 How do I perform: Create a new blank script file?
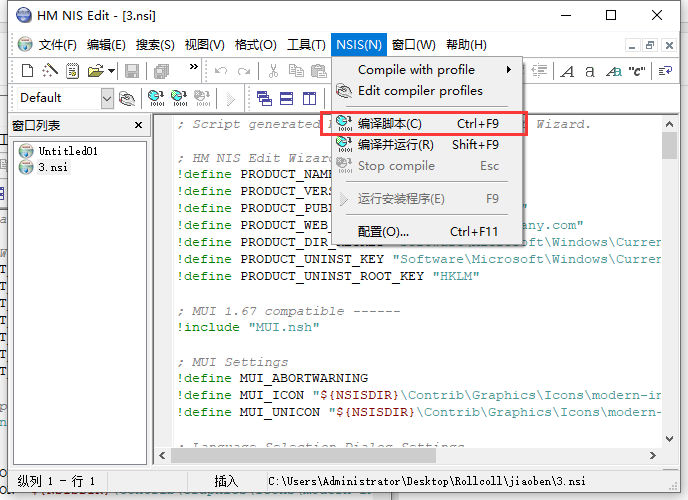(27, 71)
